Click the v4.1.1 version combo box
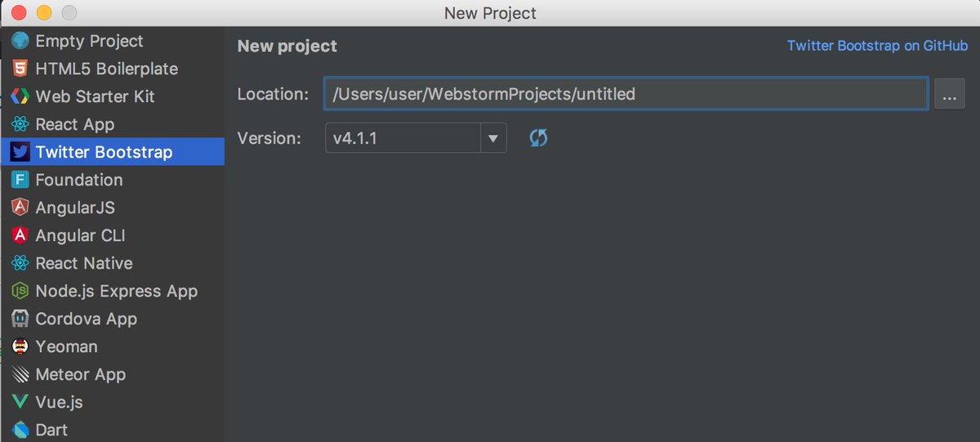The image size is (980, 442). (416, 138)
